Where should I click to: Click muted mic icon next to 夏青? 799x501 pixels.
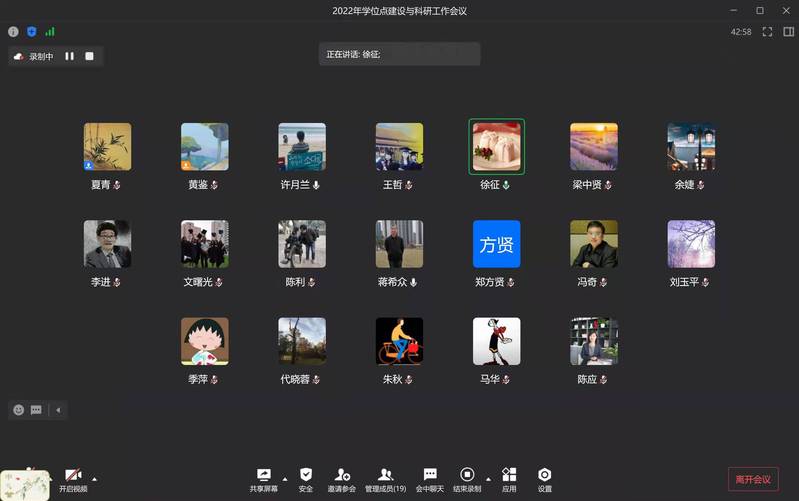[x=117, y=185]
